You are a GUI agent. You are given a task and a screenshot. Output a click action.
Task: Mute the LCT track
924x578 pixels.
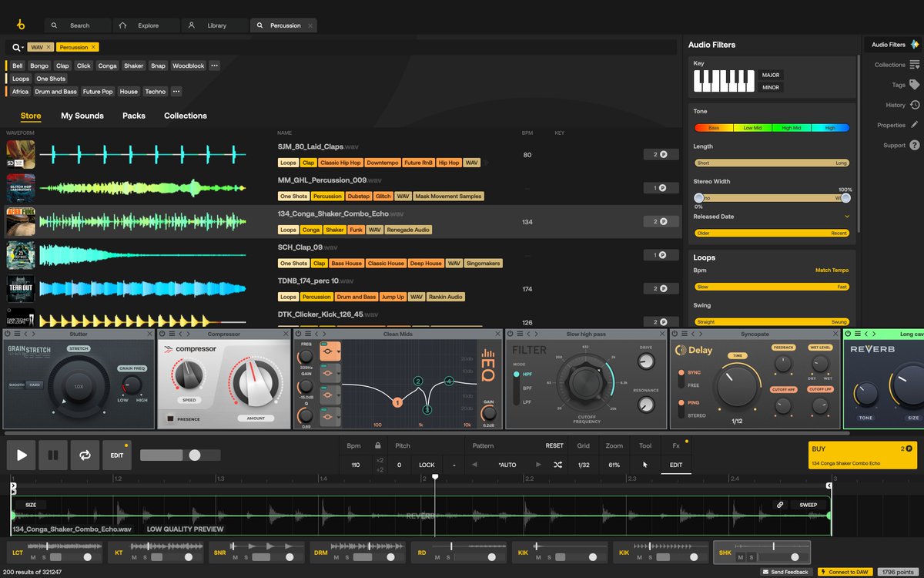pyautogui.click(x=32, y=556)
